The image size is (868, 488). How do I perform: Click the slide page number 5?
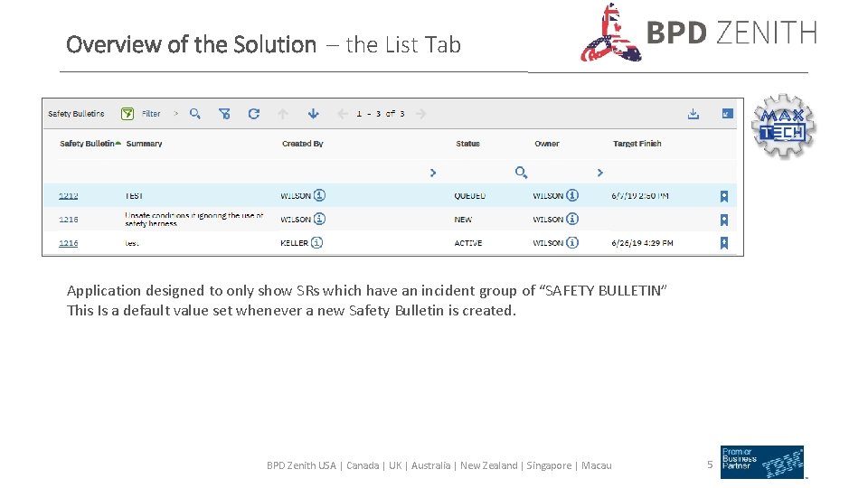pos(710,465)
